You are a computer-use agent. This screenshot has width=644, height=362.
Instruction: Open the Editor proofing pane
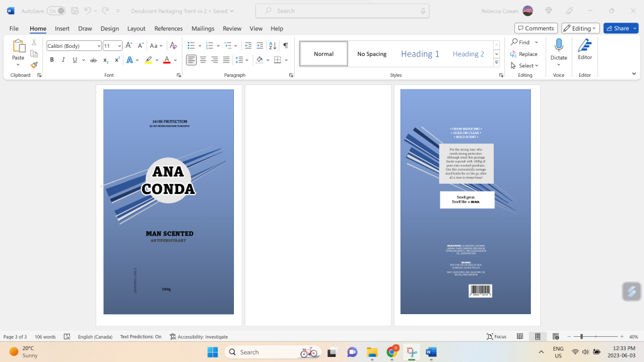(x=585, y=49)
